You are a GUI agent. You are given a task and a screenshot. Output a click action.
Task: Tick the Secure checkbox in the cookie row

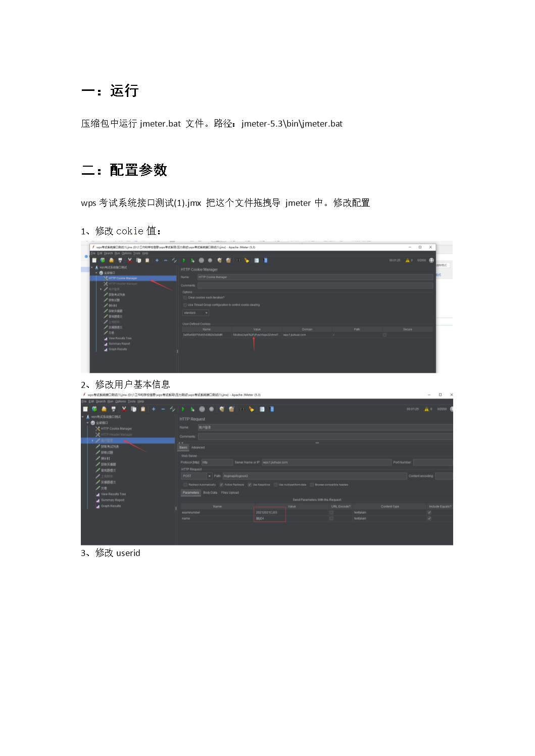coord(384,335)
